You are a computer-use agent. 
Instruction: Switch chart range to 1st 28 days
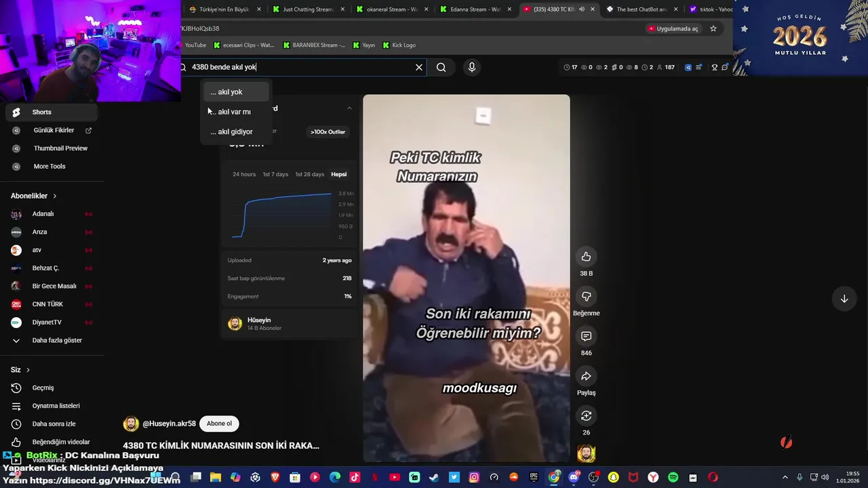coord(309,174)
